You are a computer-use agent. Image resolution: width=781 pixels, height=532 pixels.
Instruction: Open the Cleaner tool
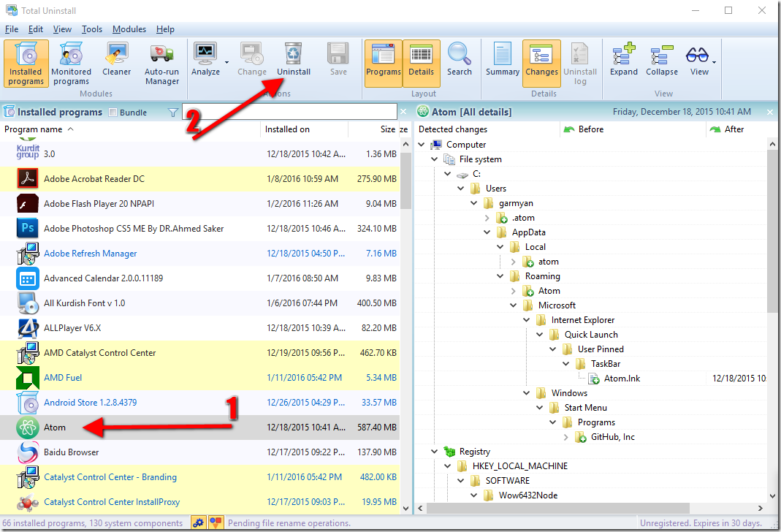pos(117,60)
